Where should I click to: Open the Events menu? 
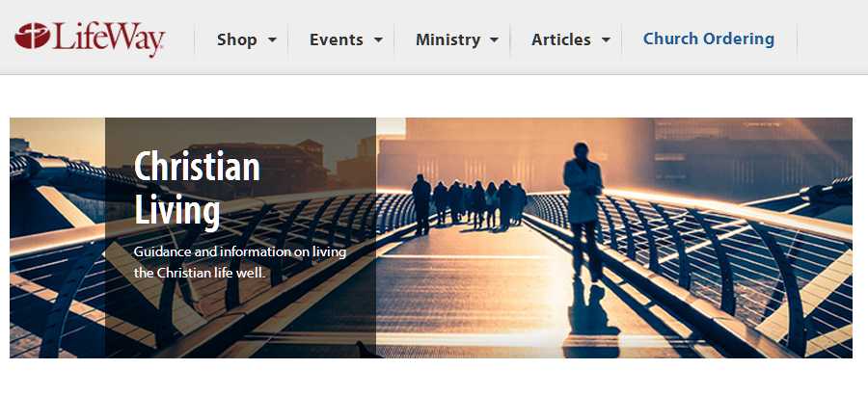point(336,40)
